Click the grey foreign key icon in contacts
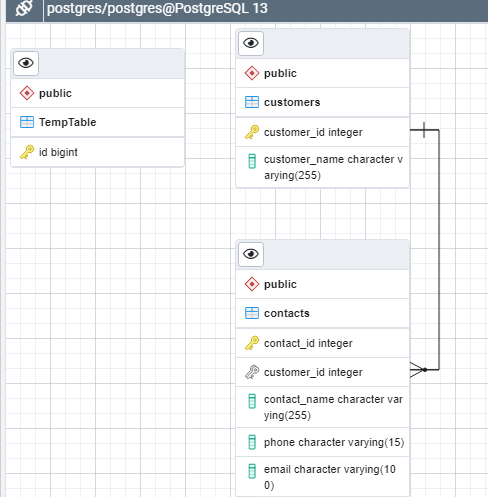The width and height of the screenshot is (488, 497). click(252, 372)
